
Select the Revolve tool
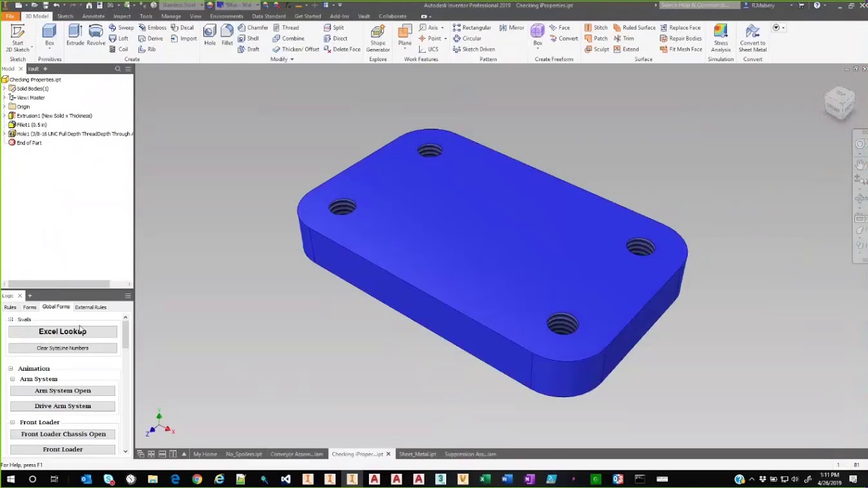point(96,35)
